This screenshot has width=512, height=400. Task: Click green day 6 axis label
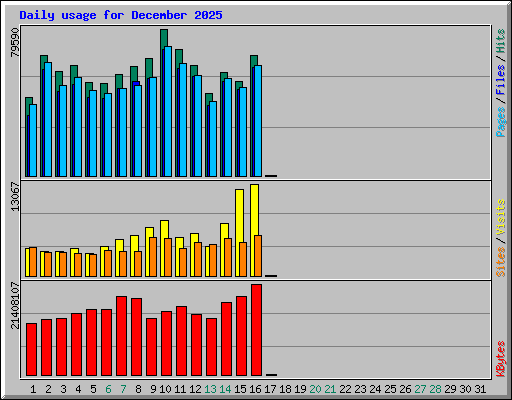coord(108,389)
